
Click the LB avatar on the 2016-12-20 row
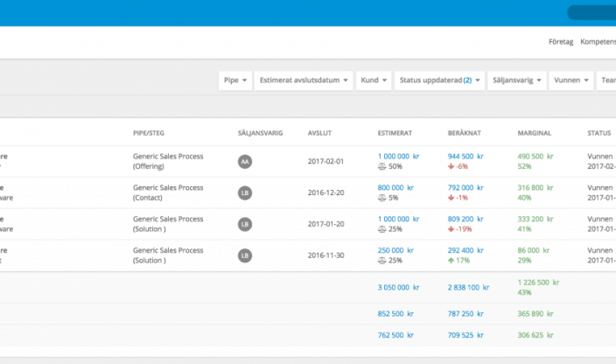[x=245, y=192]
